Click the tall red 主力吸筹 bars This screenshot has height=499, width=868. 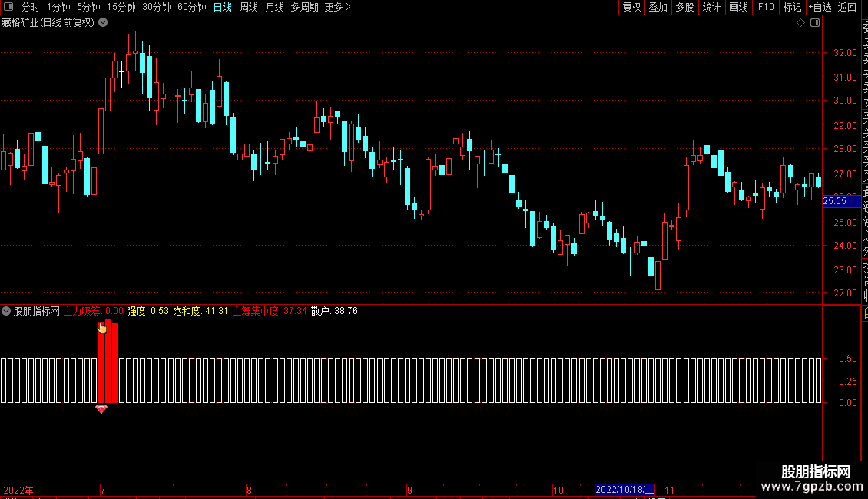(x=108, y=362)
